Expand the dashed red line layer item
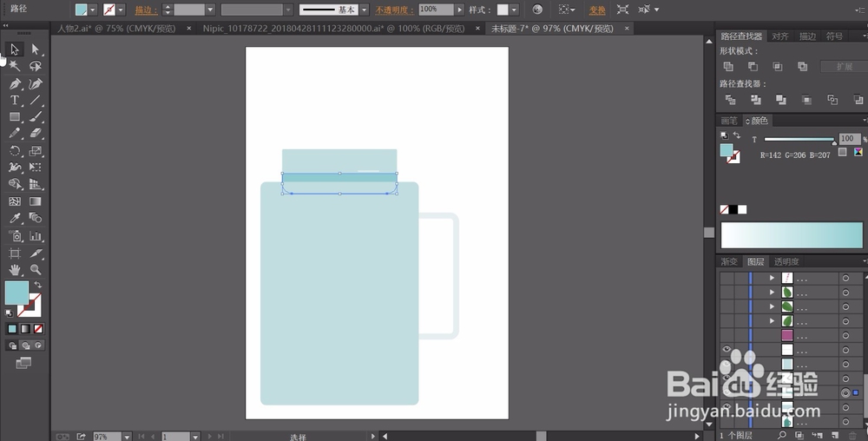 [x=773, y=278]
